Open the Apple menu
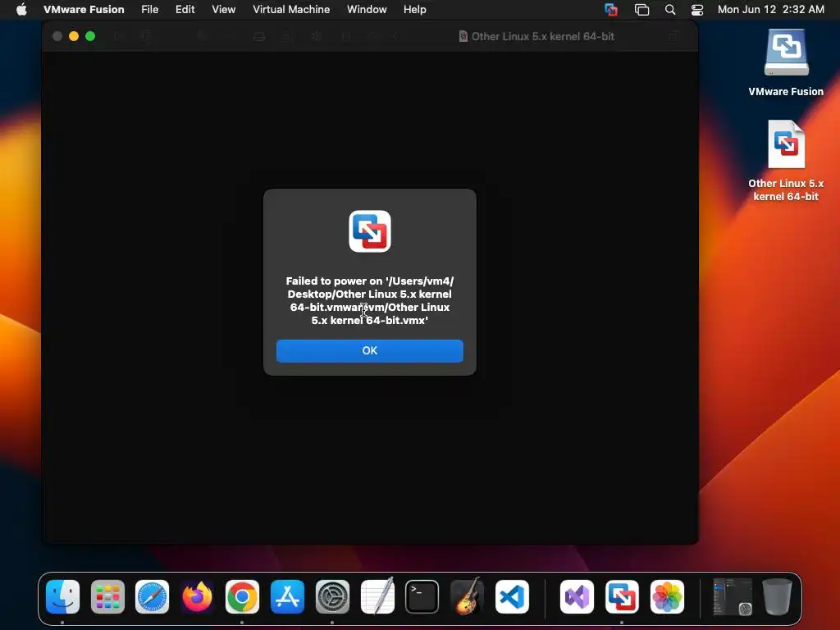 (x=21, y=10)
